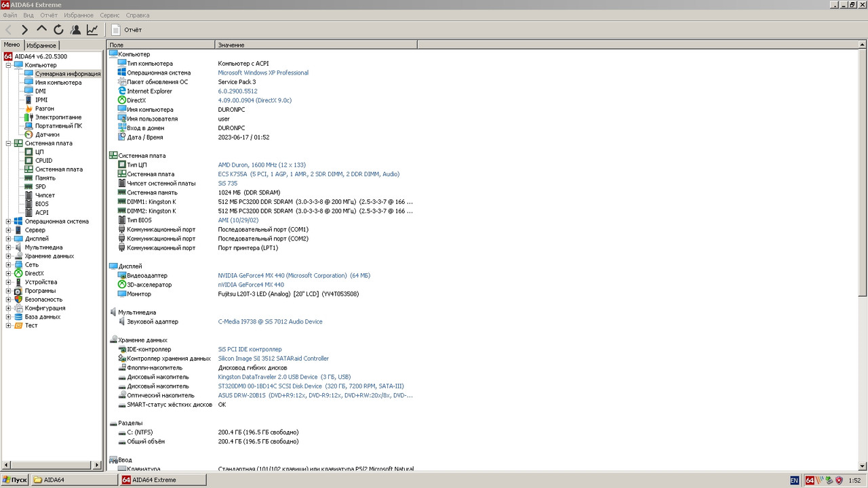Open the Пуск start menu
The height and width of the screenshot is (488, 868).
pos(15,480)
